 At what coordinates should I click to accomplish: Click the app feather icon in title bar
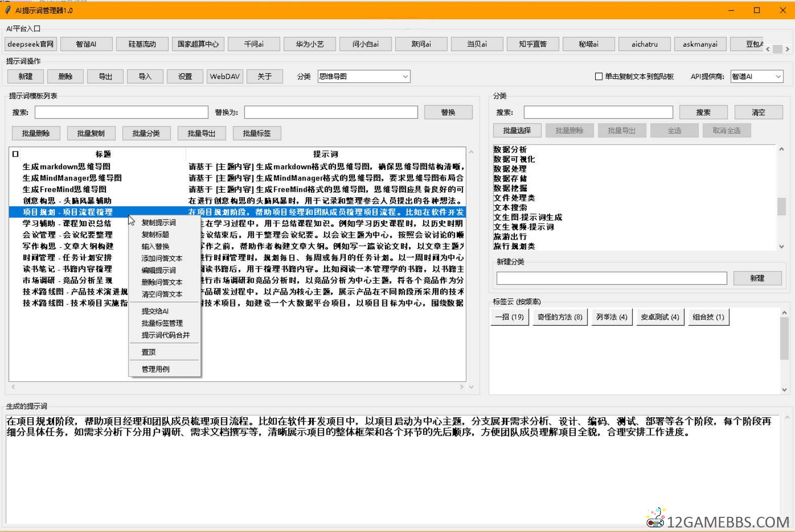(8, 10)
